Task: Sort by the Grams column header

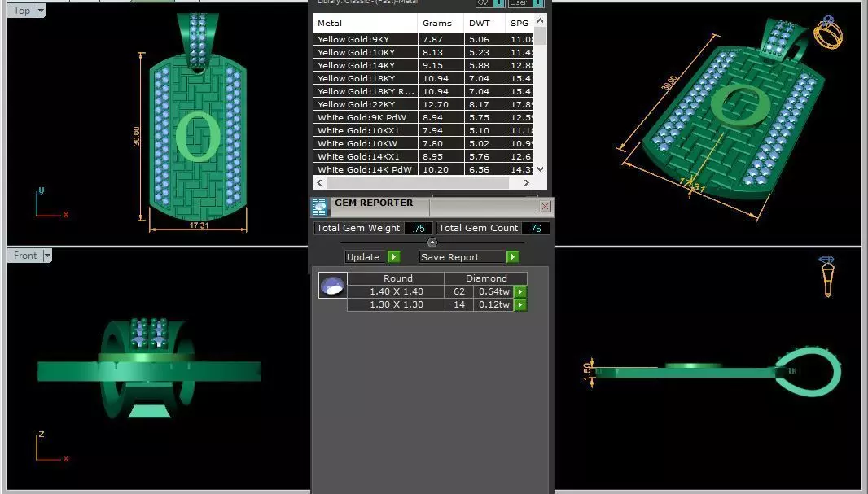Action: [441, 24]
